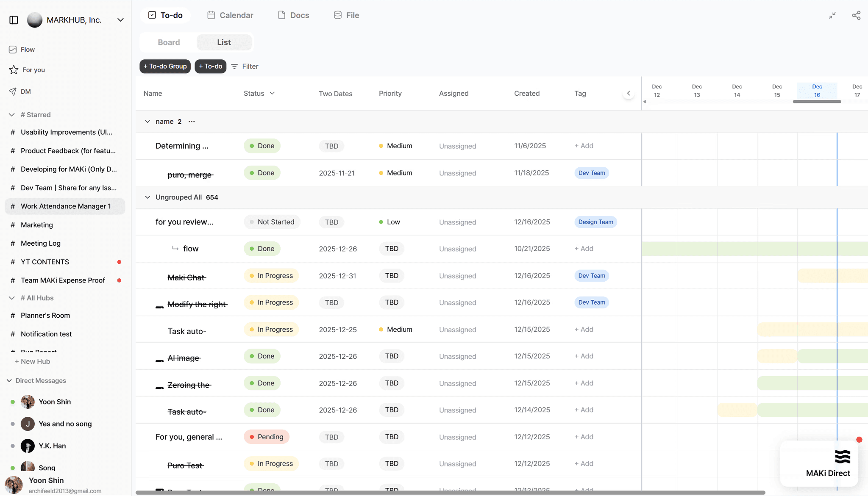Viewport: 868px width, 496px height.
Task: Click the collapse fullscreen arrows icon
Action: pyautogui.click(x=832, y=15)
